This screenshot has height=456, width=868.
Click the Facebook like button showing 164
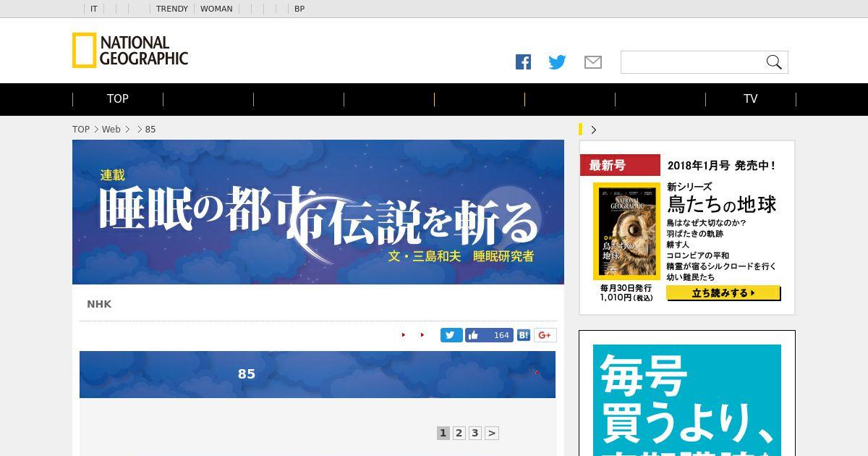point(489,335)
